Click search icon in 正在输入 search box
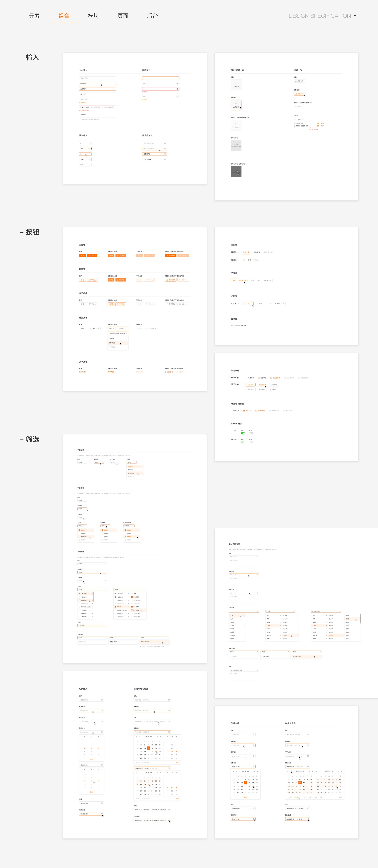The image size is (378, 868). coord(165,154)
